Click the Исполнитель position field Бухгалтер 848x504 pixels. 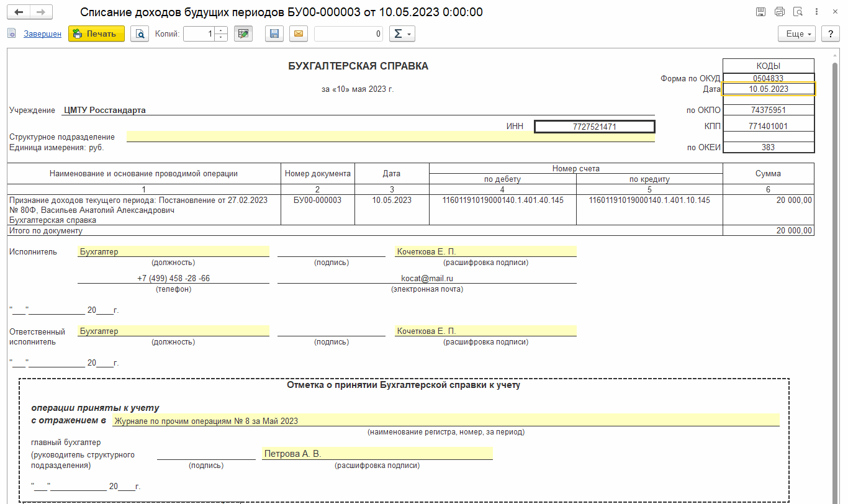pyautogui.click(x=173, y=251)
